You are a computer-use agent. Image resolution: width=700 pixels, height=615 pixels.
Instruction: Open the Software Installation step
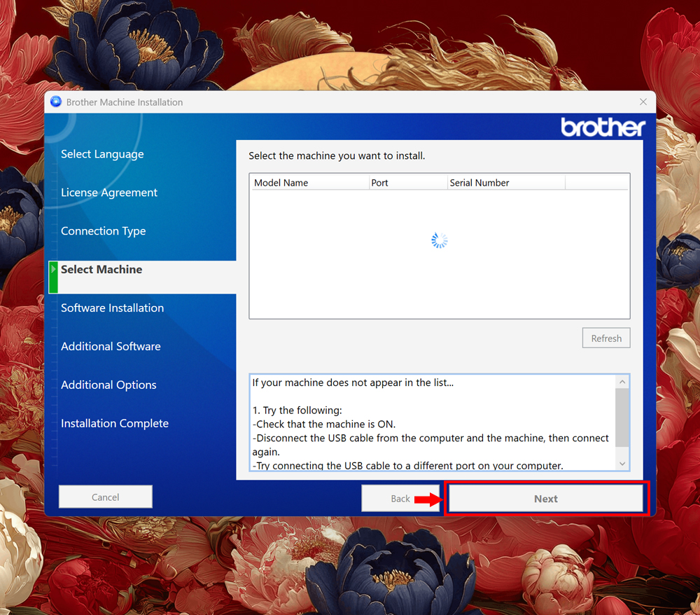click(x=112, y=308)
